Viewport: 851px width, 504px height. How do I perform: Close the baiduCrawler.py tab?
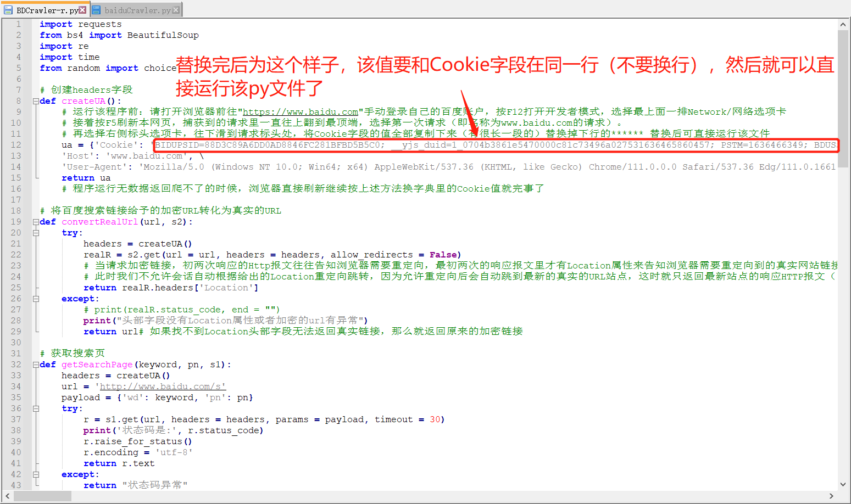(x=176, y=10)
